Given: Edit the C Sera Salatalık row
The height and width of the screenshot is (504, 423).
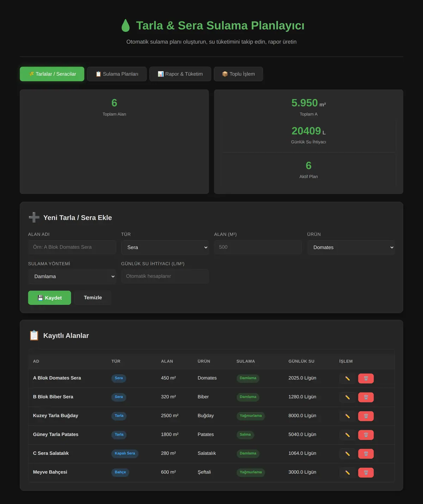Looking at the screenshot, I should [348, 454].
